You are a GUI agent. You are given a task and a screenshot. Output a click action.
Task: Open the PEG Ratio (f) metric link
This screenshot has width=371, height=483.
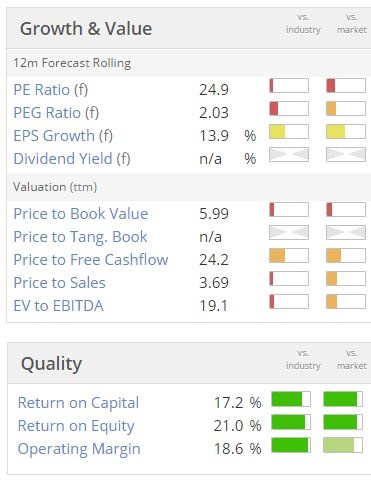point(56,113)
